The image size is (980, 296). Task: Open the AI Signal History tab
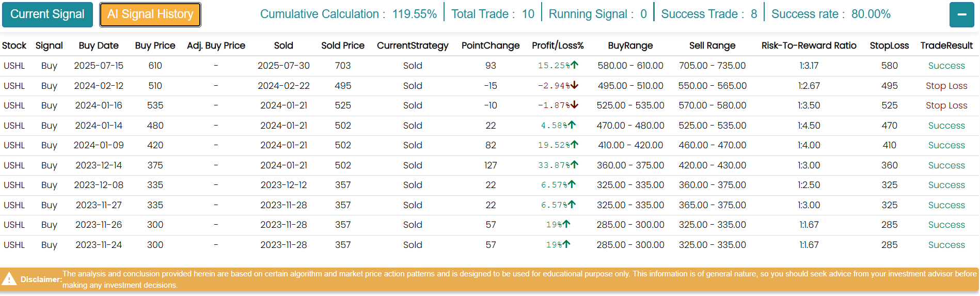150,14
